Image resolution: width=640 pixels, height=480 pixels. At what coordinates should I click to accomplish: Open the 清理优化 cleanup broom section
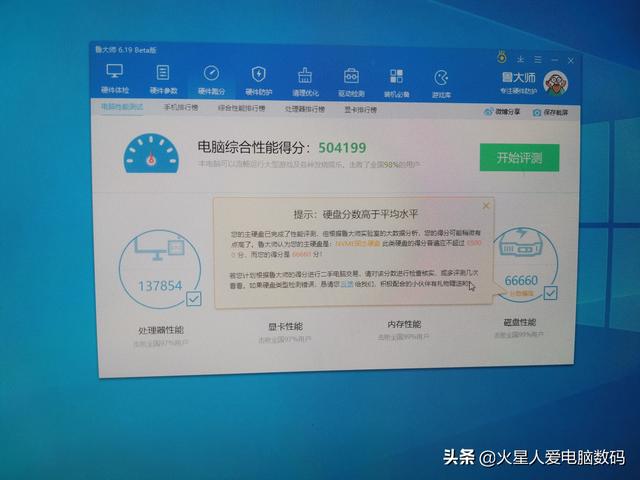click(305, 82)
